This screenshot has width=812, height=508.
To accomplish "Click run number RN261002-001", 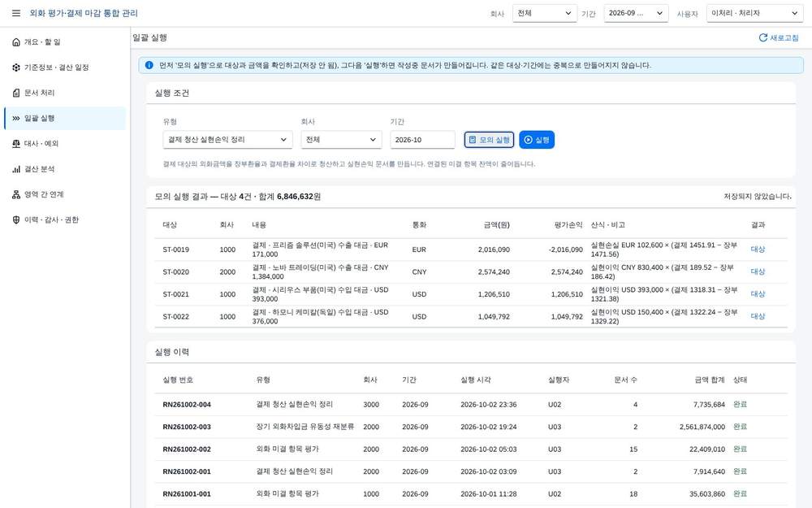I will pyautogui.click(x=187, y=471).
